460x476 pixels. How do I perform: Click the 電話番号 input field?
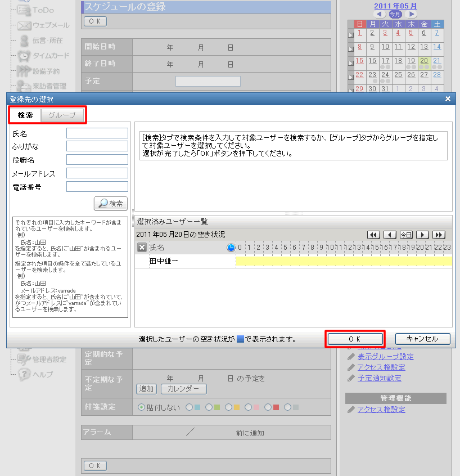[x=97, y=187]
